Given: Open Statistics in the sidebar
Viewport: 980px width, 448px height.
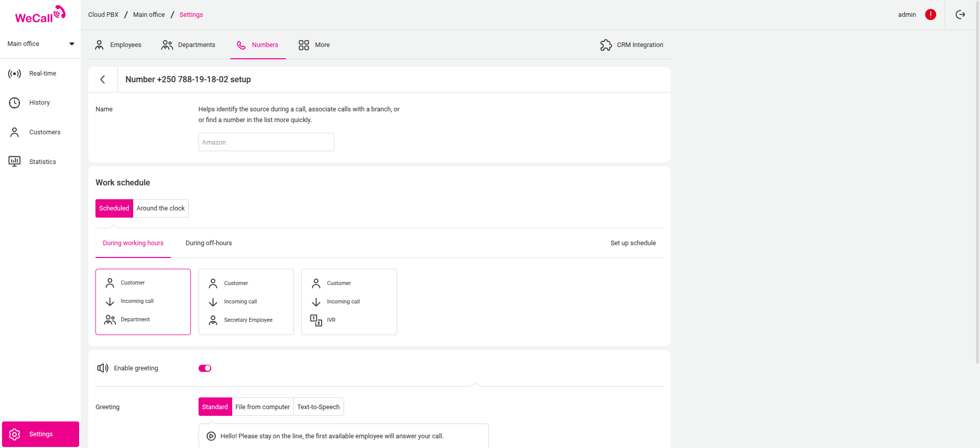Looking at the screenshot, I should (x=40, y=161).
